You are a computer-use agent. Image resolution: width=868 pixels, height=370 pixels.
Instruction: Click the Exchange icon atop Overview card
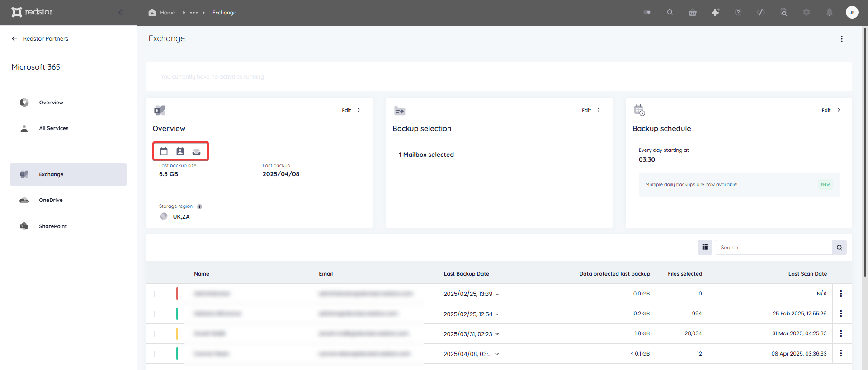click(160, 110)
